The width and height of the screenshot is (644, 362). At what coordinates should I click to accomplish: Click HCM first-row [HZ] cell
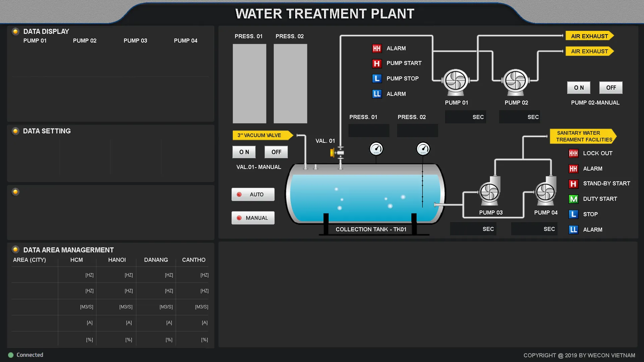[77, 275]
